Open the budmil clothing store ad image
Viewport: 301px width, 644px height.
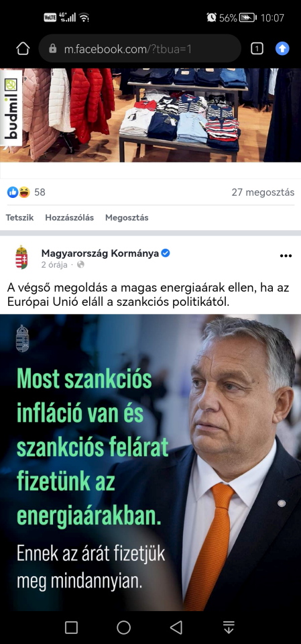[x=150, y=115]
